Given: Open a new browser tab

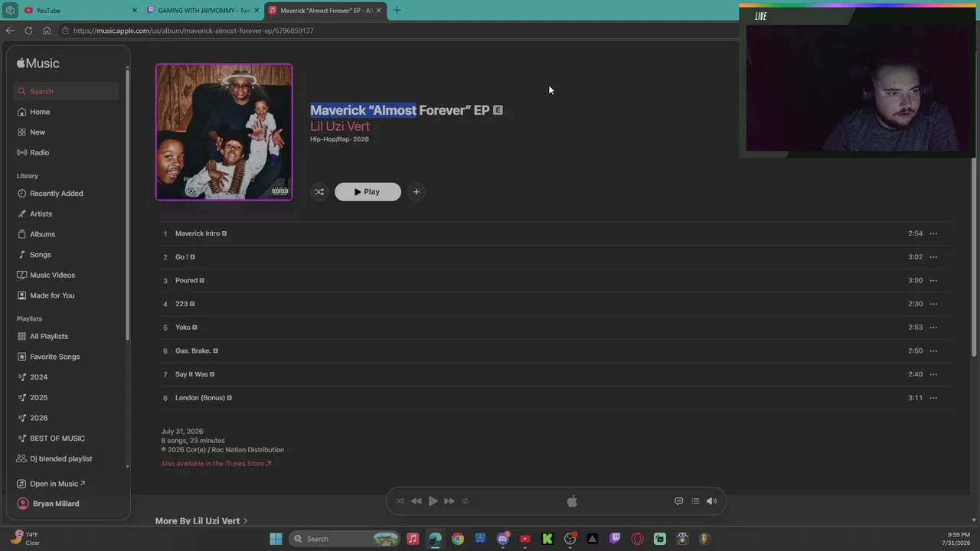Looking at the screenshot, I should click(x=397, y=10).
